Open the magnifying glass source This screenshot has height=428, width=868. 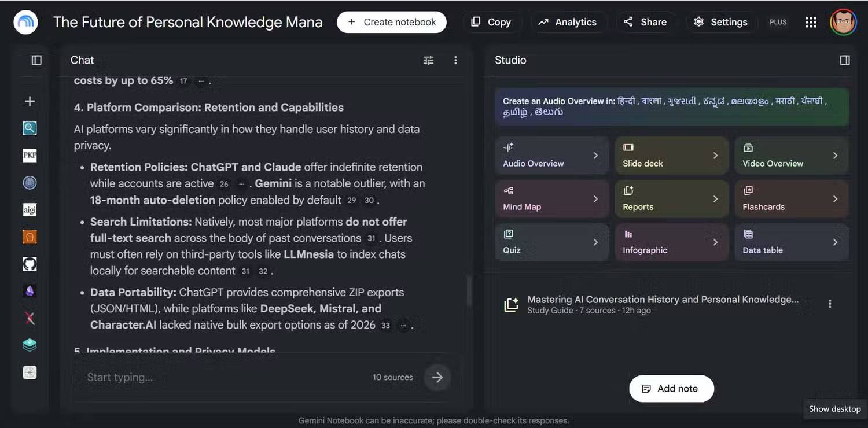30,128
